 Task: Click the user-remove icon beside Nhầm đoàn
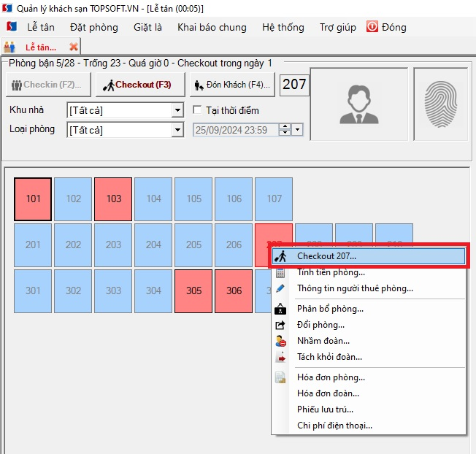[x=280, y=341]
